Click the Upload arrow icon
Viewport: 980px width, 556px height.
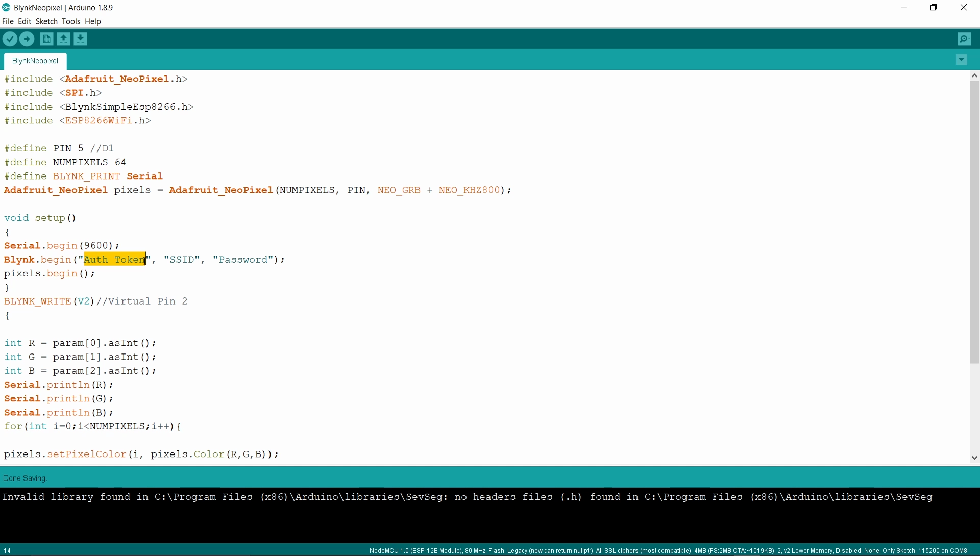27,39
